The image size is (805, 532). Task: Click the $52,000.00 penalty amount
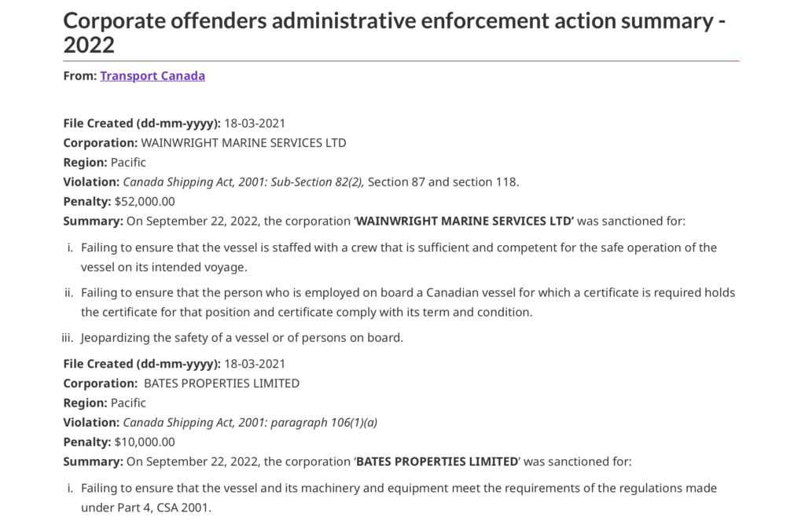coord(145,201)
